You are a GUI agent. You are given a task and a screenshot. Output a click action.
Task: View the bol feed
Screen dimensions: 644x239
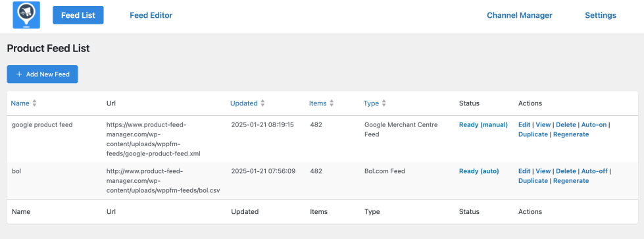pos(543,171)
